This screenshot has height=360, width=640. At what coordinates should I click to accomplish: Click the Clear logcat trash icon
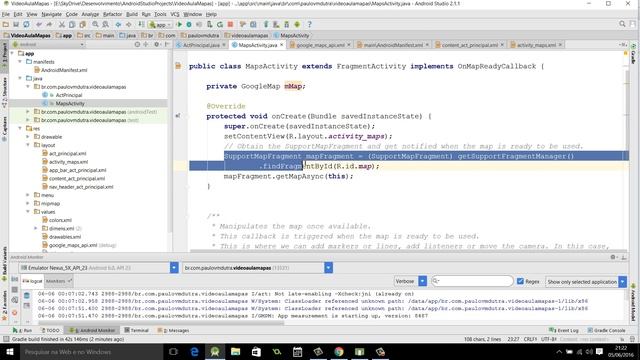[27, 295]
